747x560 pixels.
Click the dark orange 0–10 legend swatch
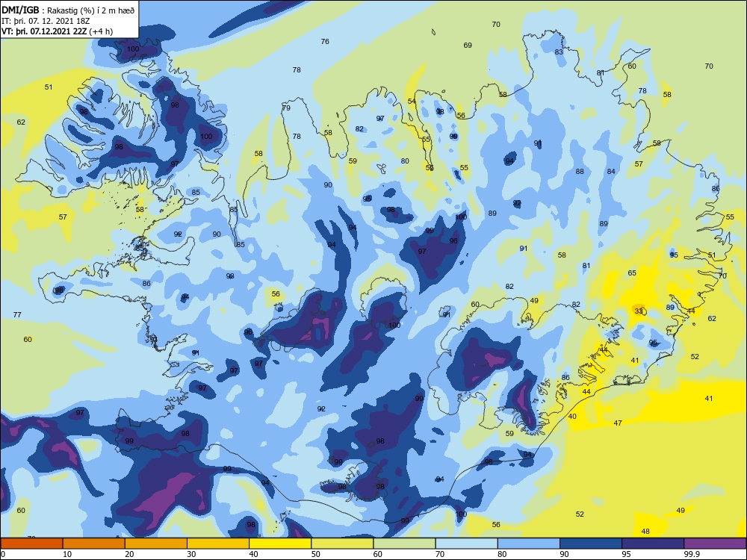[31, 544]
